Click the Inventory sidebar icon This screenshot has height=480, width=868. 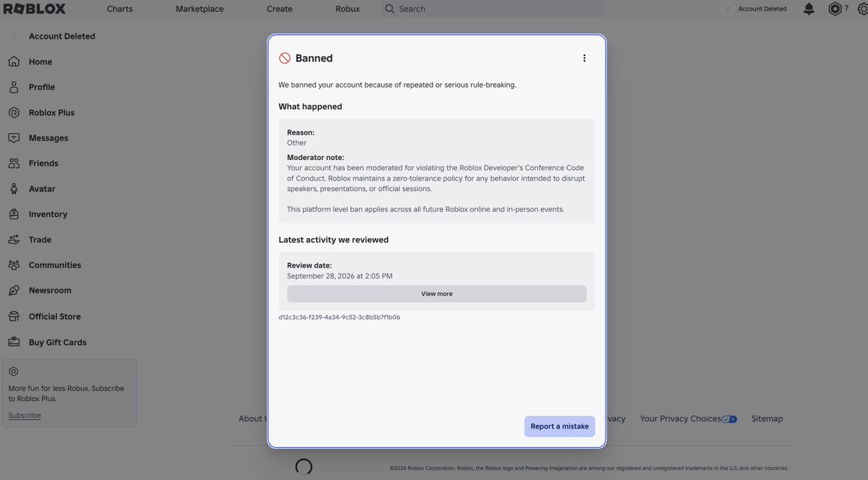tap(14, 214)
